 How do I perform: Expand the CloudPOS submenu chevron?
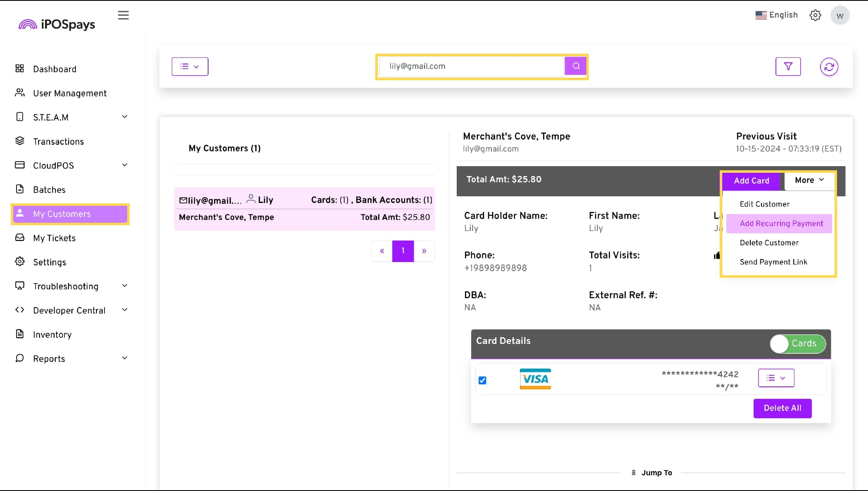pyautogui.click(x=125, y=165)
